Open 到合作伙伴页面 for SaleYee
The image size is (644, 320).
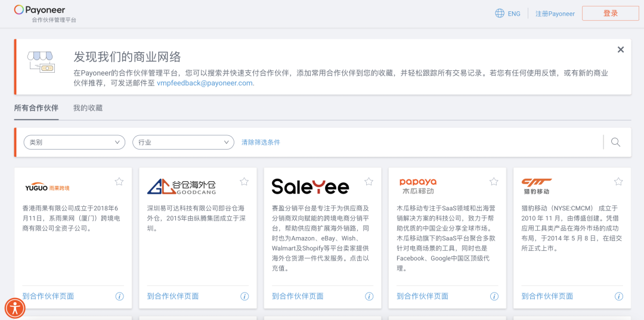(x=298, y=296)
